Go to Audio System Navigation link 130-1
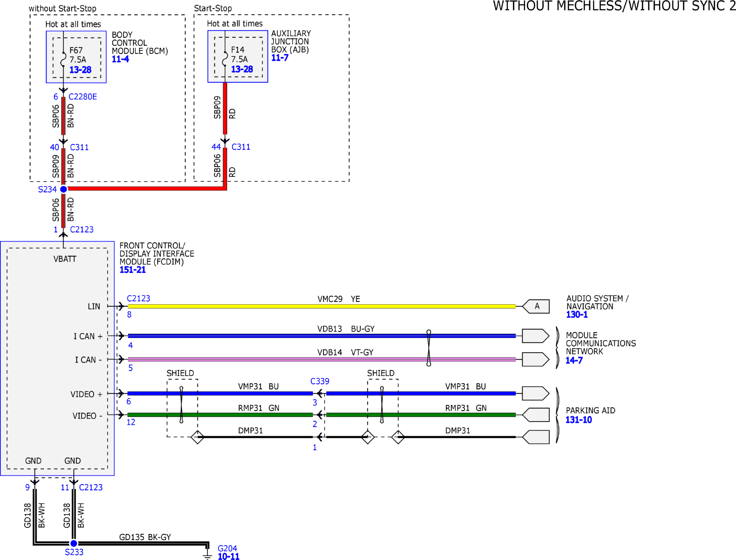 [576, 315]
